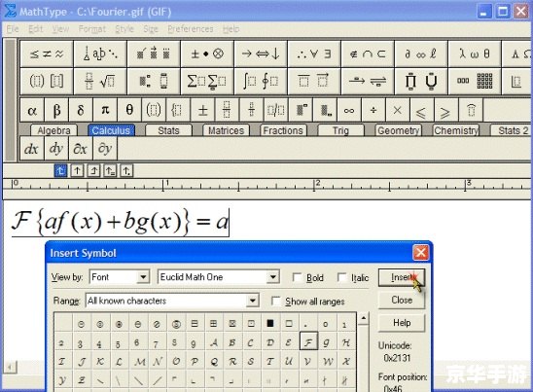The width and height of the screenshot is (533, 392).
Task: Click symbol grid scrollbar up arrow
Action: [364, 319]
